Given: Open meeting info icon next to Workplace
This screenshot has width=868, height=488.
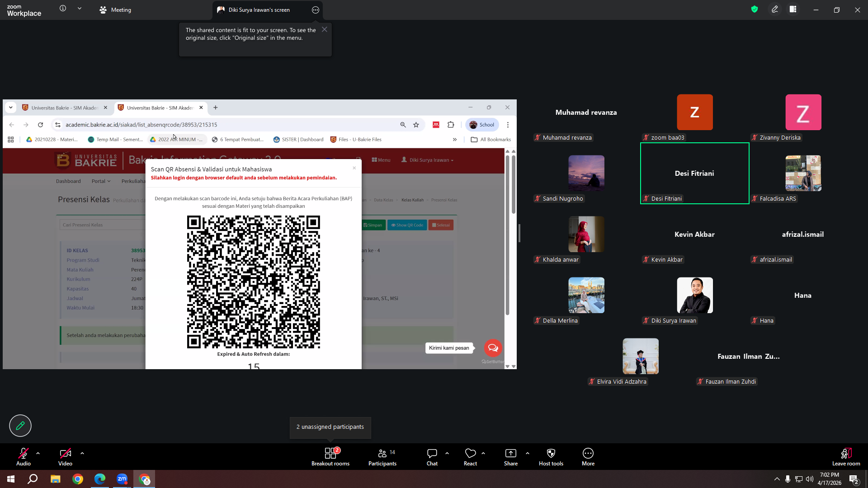Looking at the screenshot, I should tap(63, 9).
